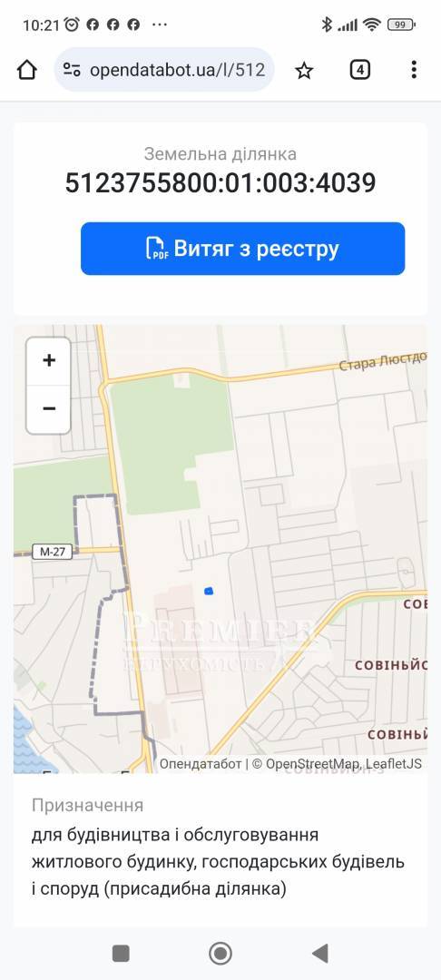Open the tab switcher showing 4 tabs

click(x=360, y=70)
